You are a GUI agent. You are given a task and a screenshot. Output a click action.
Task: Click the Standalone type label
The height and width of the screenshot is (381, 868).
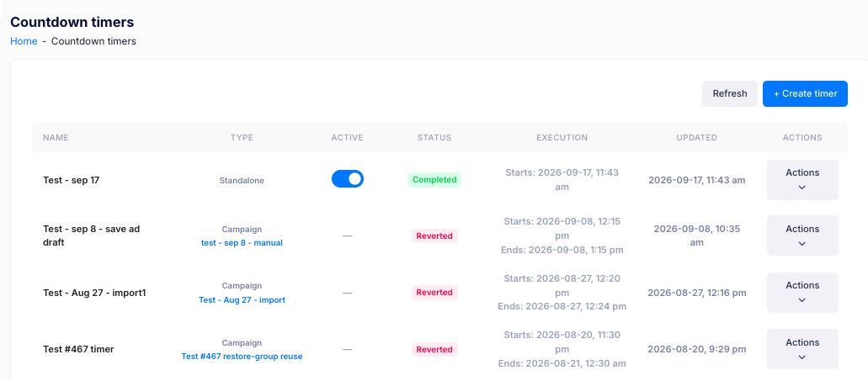(242, 180)
